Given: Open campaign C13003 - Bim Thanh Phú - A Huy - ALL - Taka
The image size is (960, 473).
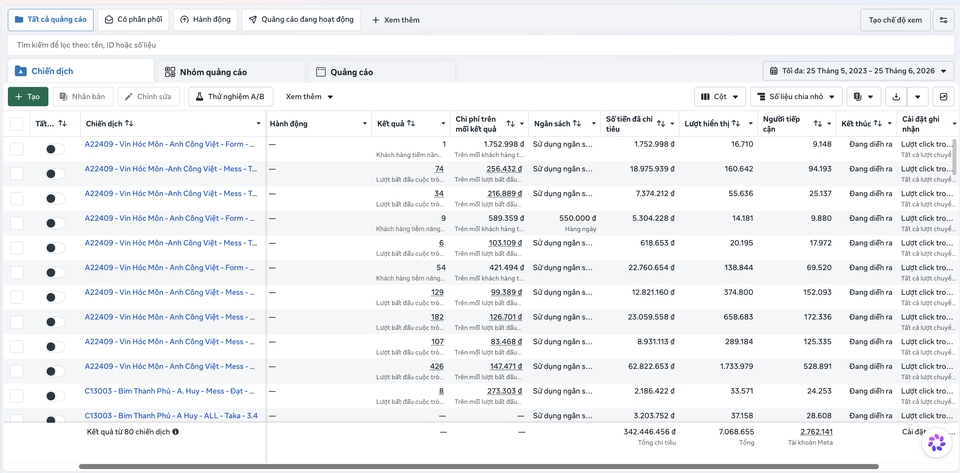Looking at the screenshot, I should pos(171,415).
